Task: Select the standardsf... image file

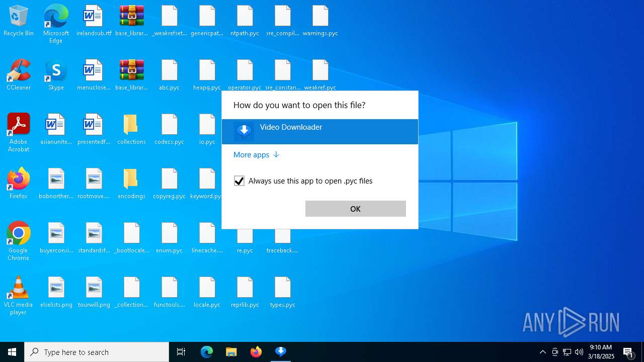Action: point(94,238)
